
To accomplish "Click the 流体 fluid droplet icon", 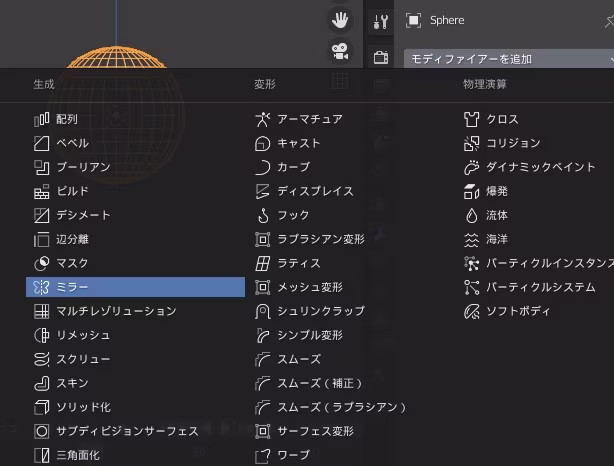I will [471, 215].
